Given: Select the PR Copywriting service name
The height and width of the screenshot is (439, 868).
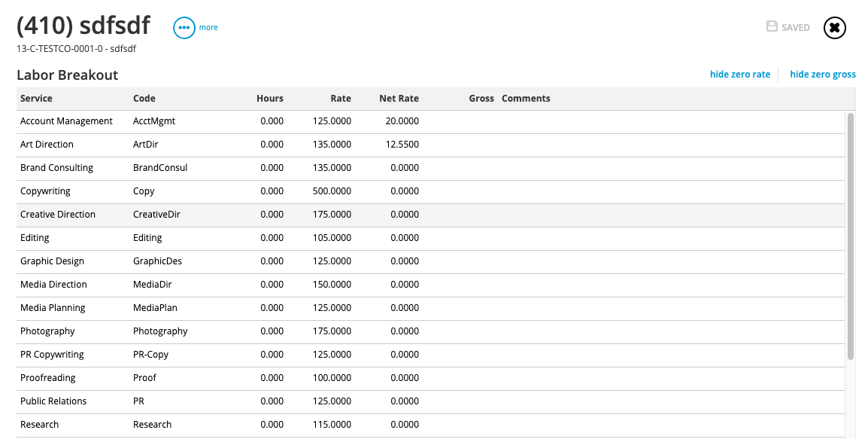Looking at the screenshot, I should pos(52,354).
